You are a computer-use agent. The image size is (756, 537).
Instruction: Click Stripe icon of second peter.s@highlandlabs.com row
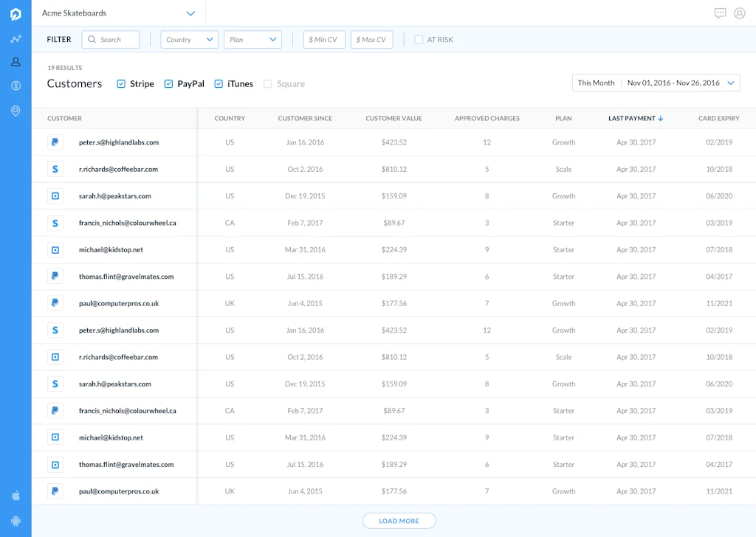click(x=55, y=330)
